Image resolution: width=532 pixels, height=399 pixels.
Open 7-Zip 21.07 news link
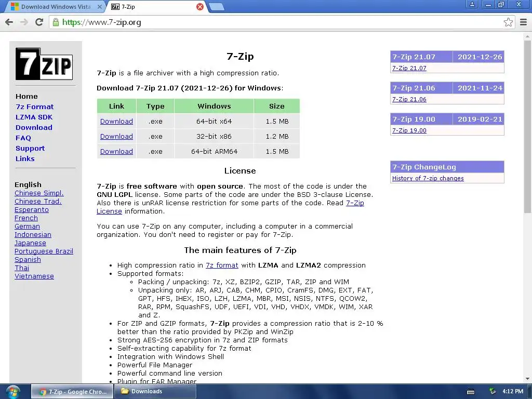[x=409, y=68]
